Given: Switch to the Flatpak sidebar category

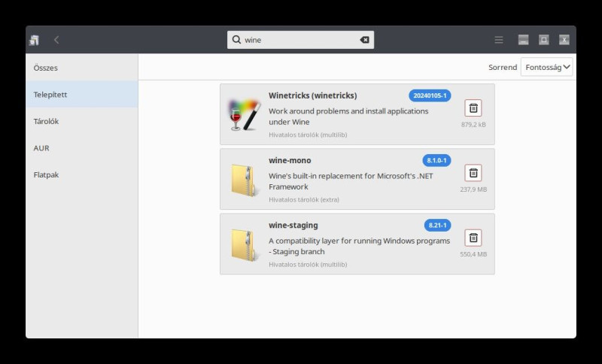Looking at the screenshot, I should [x=82, y=175].
